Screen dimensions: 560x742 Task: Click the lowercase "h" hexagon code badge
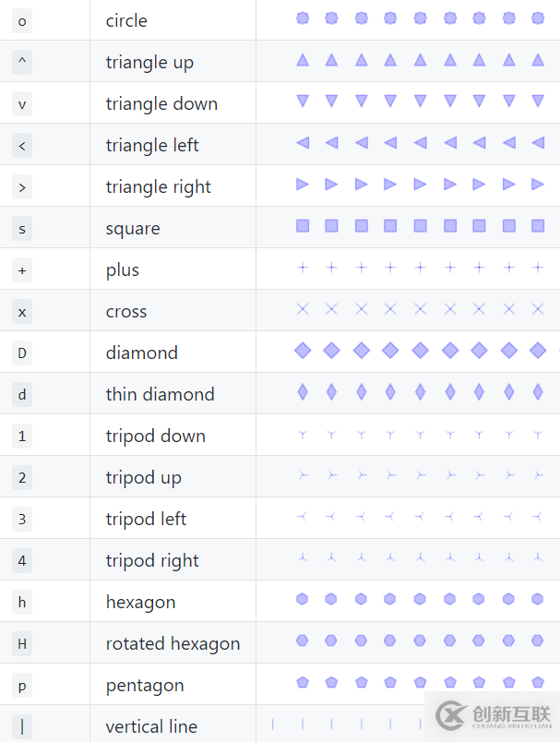pos(22,603)
